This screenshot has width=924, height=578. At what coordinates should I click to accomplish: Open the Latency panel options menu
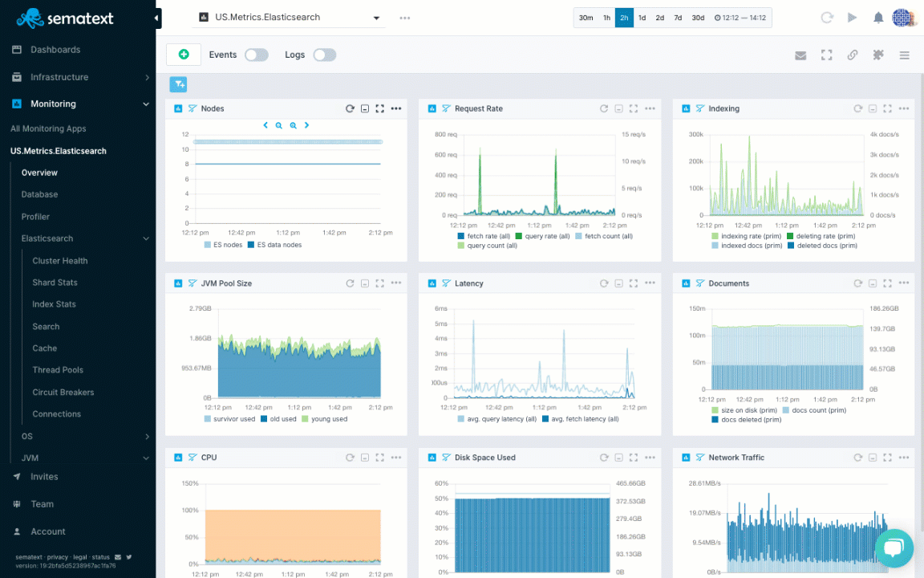click(x=650, y=283)
